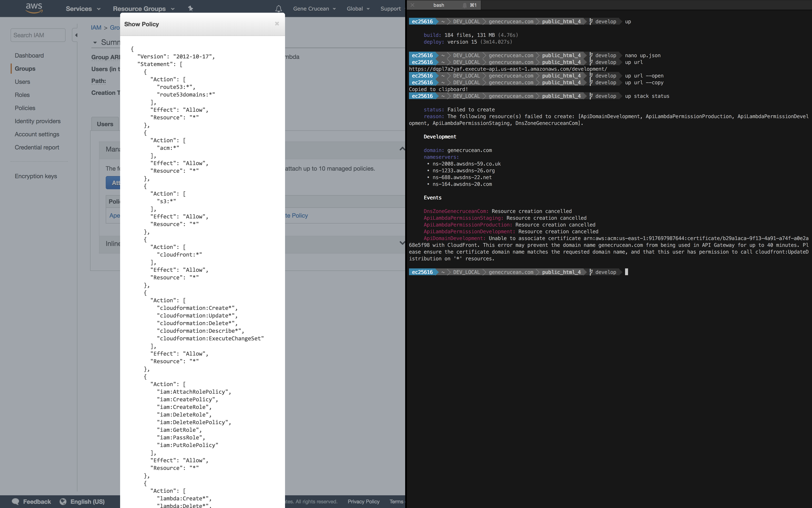Image resolution: width=812 pixels, height=508 pixels.
Task: Click nameserver ns-164.awsdns-20.com
Action: [462, 184]
